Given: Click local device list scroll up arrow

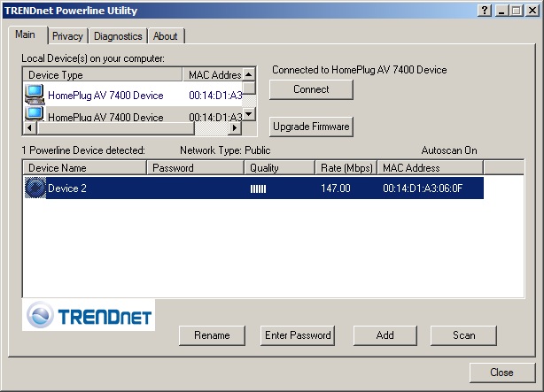Looking at the screenshot, I should click(249, 74).
